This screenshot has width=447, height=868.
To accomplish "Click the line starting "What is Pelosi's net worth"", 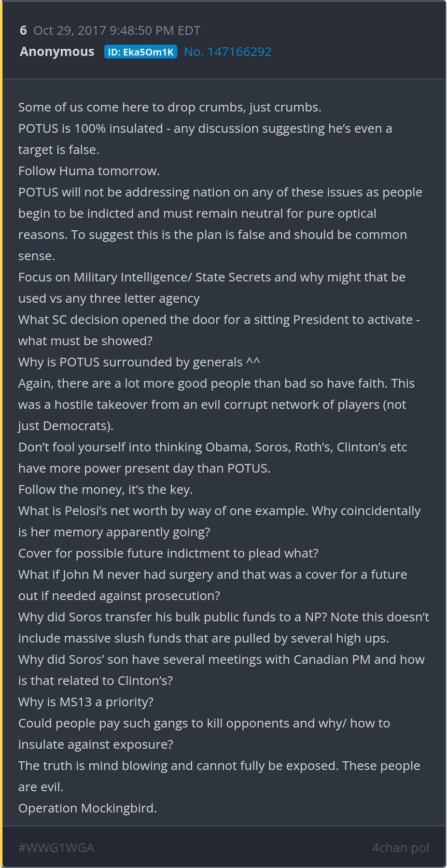I will pos(219,511).
